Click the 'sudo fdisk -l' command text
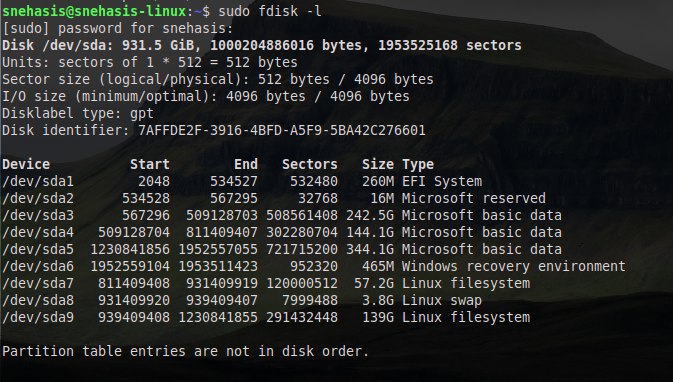 click(270, 11)
